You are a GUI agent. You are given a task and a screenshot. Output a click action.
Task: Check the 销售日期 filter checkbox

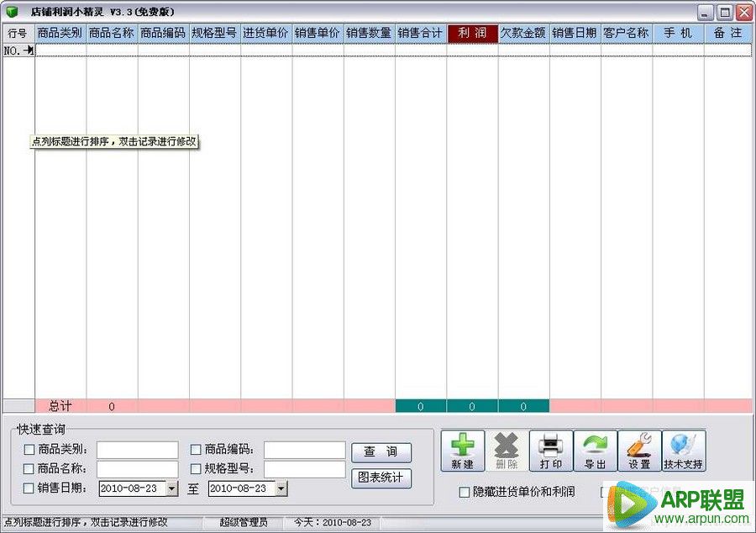coord(30,488)
